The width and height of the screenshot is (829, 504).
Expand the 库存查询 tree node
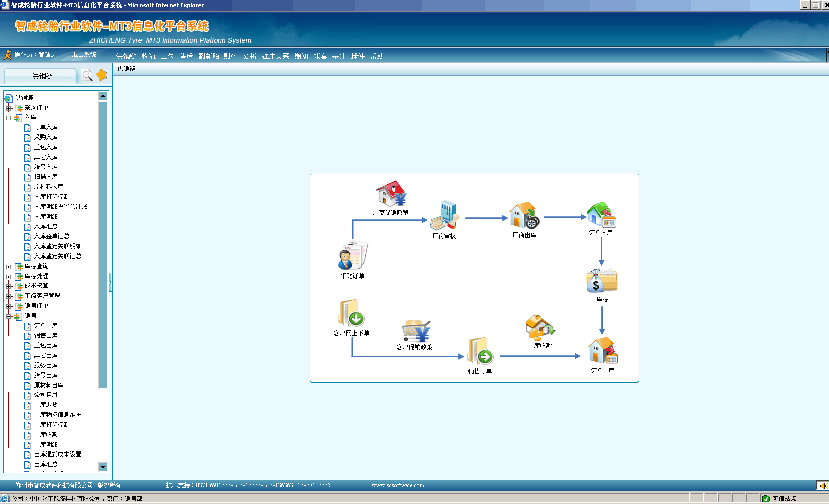click(9, 267)
